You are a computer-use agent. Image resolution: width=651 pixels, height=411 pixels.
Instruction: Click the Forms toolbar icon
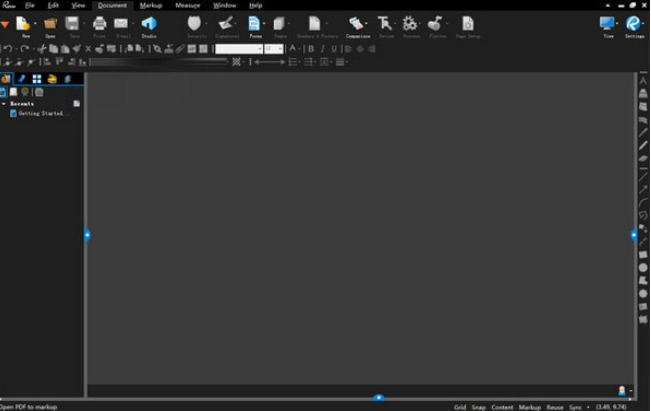point(255,24)
